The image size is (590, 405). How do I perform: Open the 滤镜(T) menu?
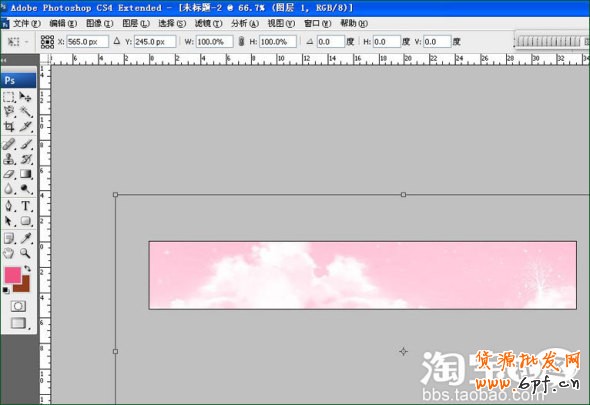point(208,23)
